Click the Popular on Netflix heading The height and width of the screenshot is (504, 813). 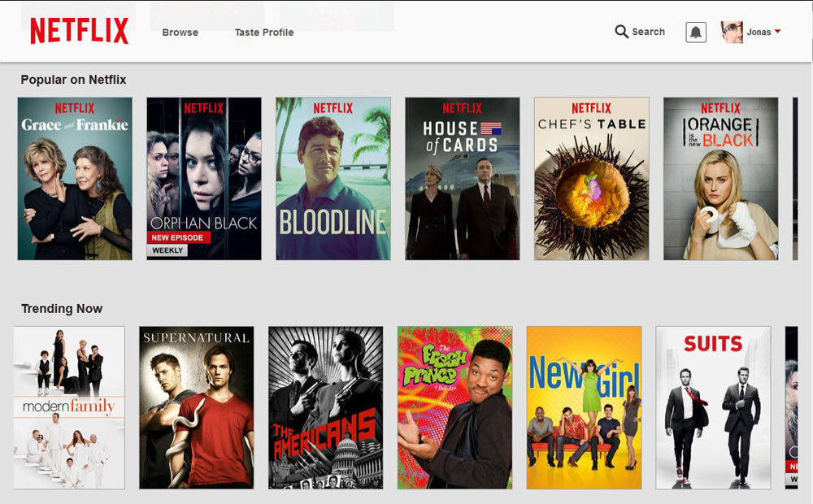73,80
